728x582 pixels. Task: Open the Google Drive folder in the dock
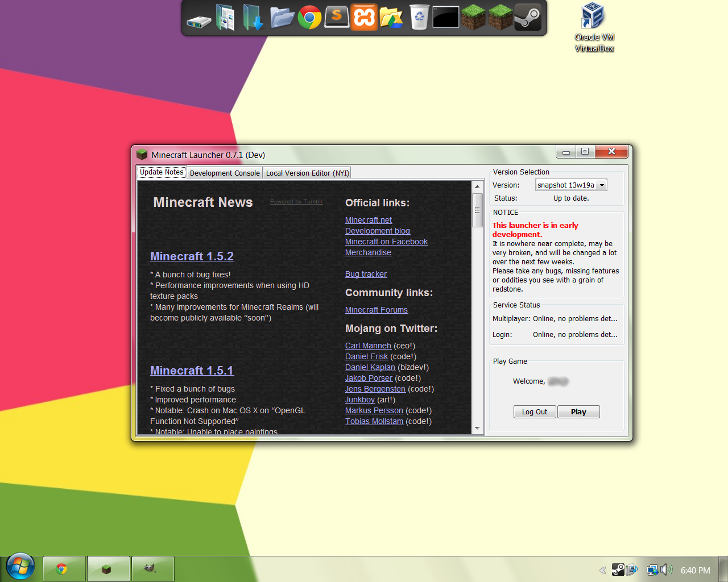click(x=391, y=17)
